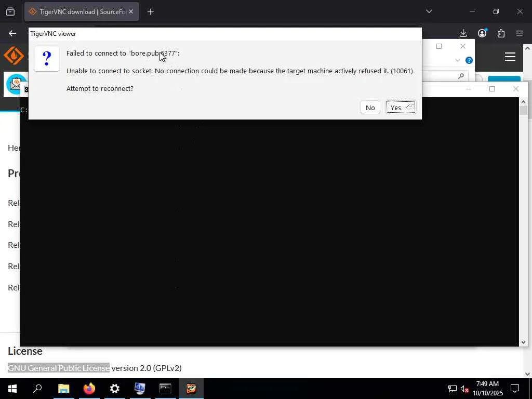Open Firefox's view recent browsing icon
This screenshot has width=532, height=399.
pyautogui.click(x=10, y=11)
